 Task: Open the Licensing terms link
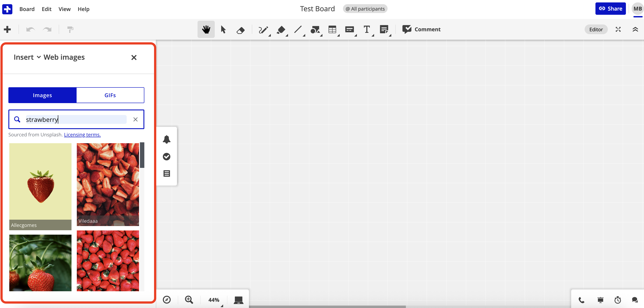tap(82, 135)
